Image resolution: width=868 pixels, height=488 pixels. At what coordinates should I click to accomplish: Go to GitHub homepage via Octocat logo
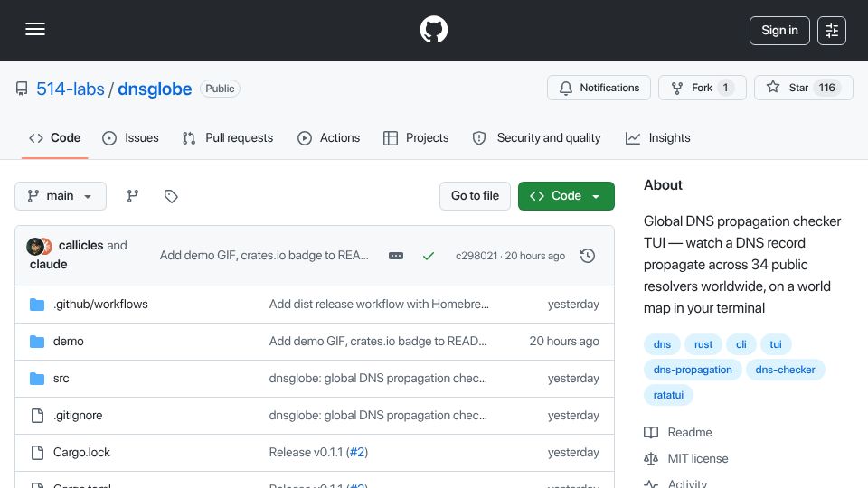(x=433, y=29)
